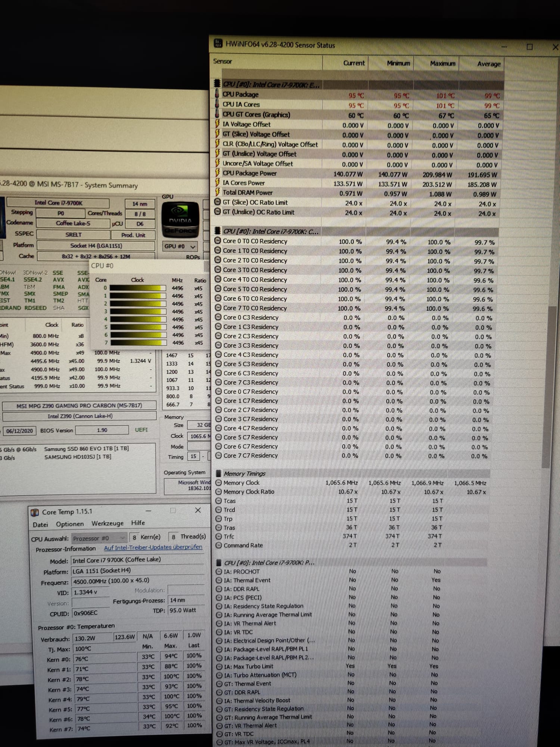Click the Sensor column header

[x=223, y=61]
